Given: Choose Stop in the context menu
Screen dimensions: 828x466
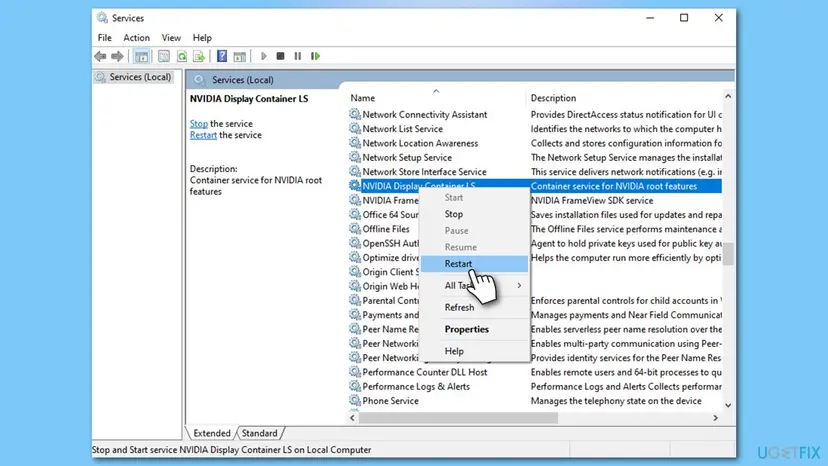Looking at the screenshot, I should tap(474, 214).
